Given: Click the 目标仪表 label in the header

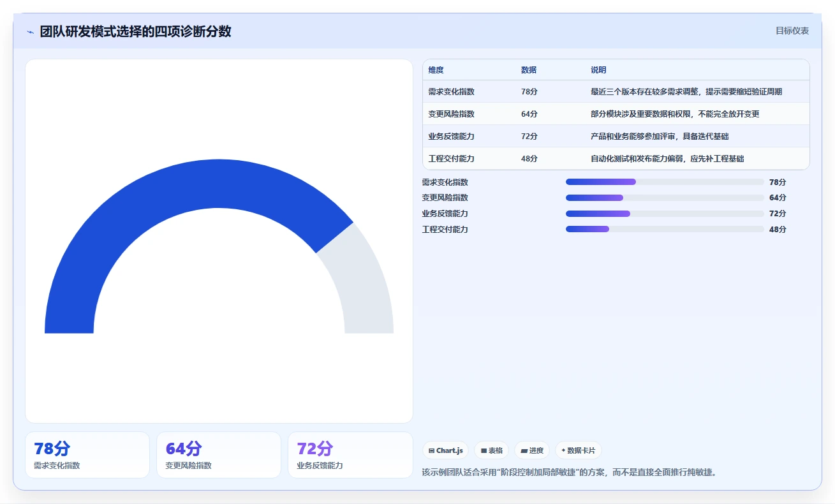Looking at the screenshot, I should click(x=792, y=31).
